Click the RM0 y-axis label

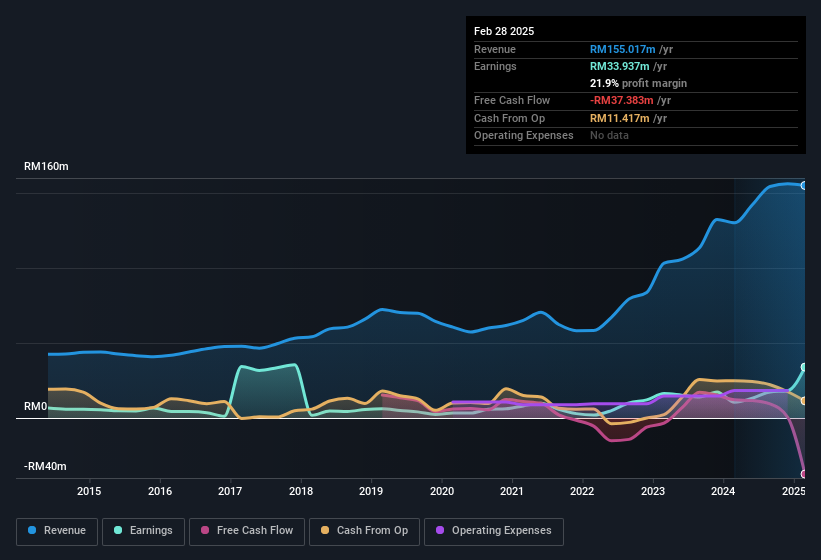36,406
